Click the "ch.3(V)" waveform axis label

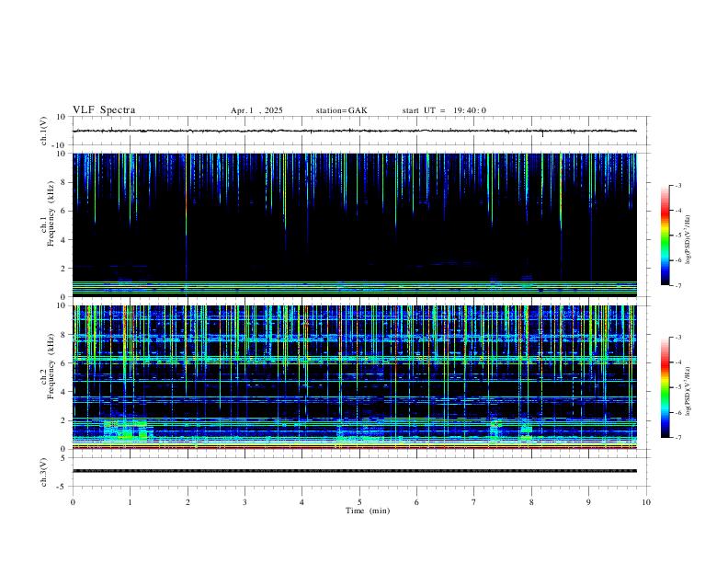tap(44, 472)
